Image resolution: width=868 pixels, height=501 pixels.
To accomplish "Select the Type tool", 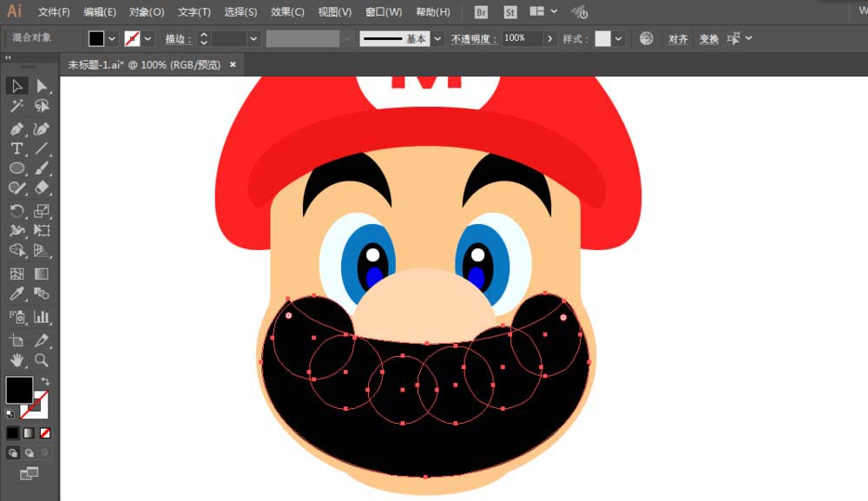I will pos(16,148).
